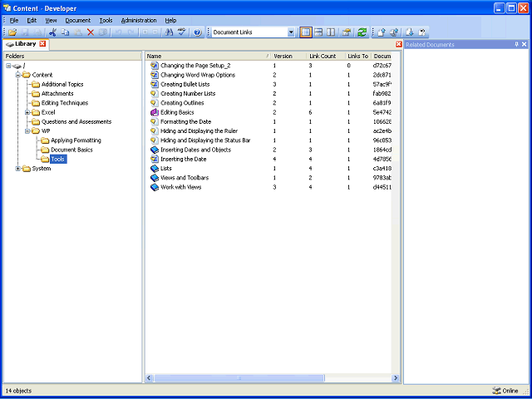Expand the Excel folder node
This screenshot has width=532, height=399.
coord(27,112)
